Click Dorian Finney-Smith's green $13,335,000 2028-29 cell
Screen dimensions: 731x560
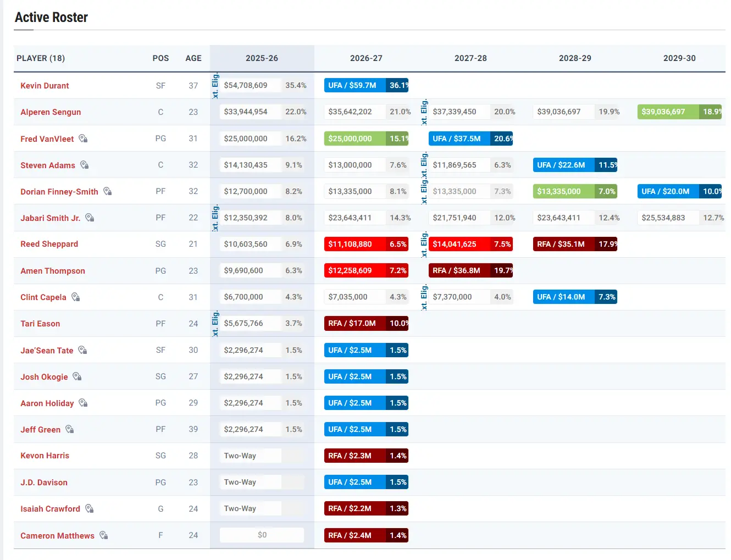(575, 191)
